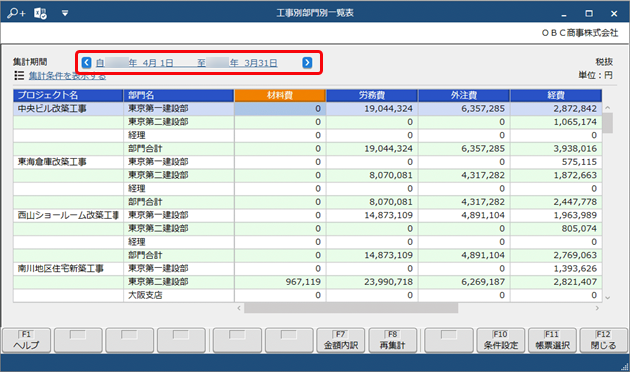
Task: Click the horizontal scrollbar left arrow
Action: pos(239,308)
